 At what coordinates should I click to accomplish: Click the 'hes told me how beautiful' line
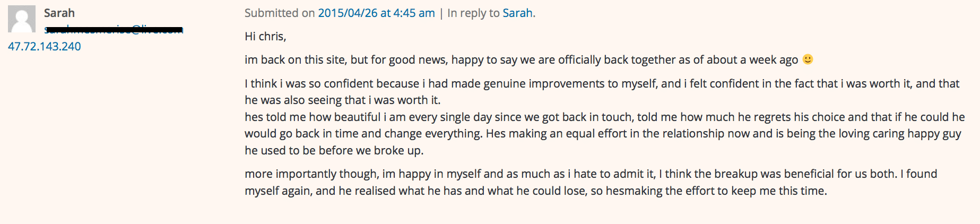tap(604, 117)
